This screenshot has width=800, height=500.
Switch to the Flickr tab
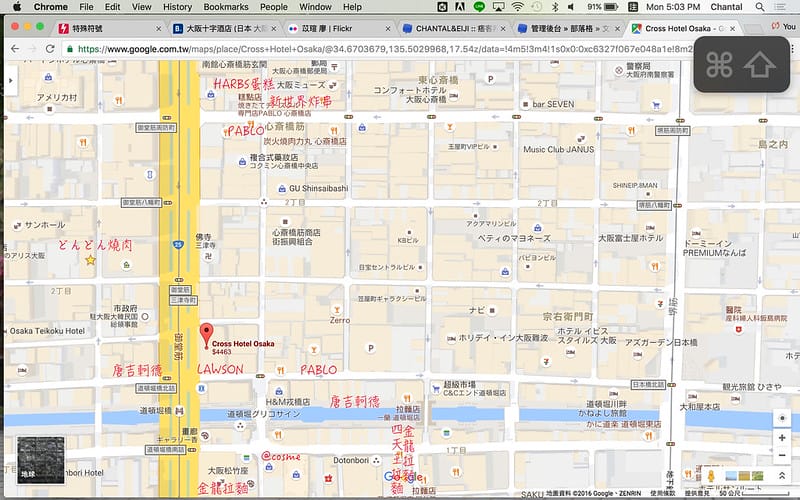(339, 29)
